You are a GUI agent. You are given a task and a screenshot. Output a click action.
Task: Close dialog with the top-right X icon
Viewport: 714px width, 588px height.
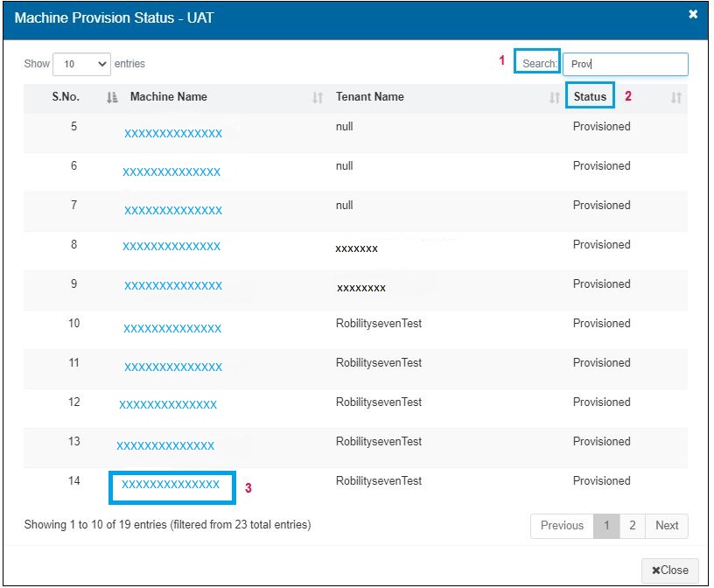(693, 15)
